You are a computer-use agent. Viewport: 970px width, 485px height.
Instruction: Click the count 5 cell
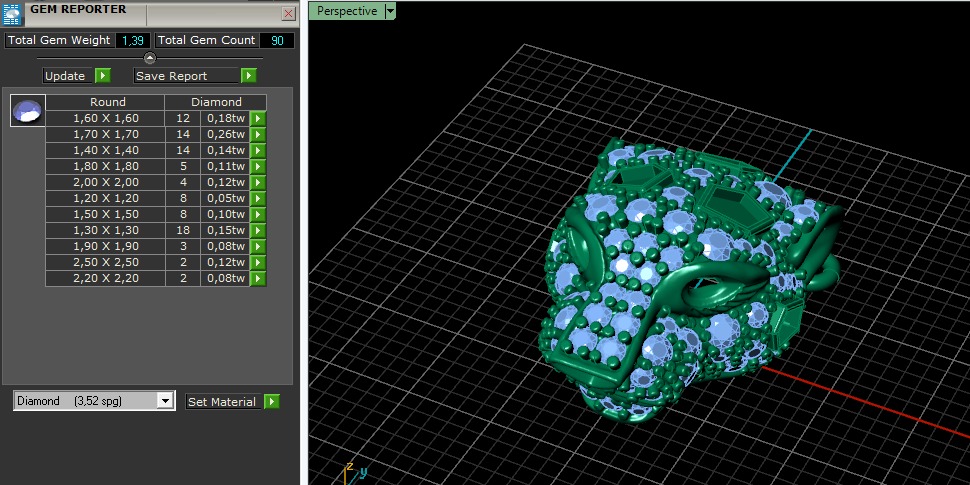182,166
